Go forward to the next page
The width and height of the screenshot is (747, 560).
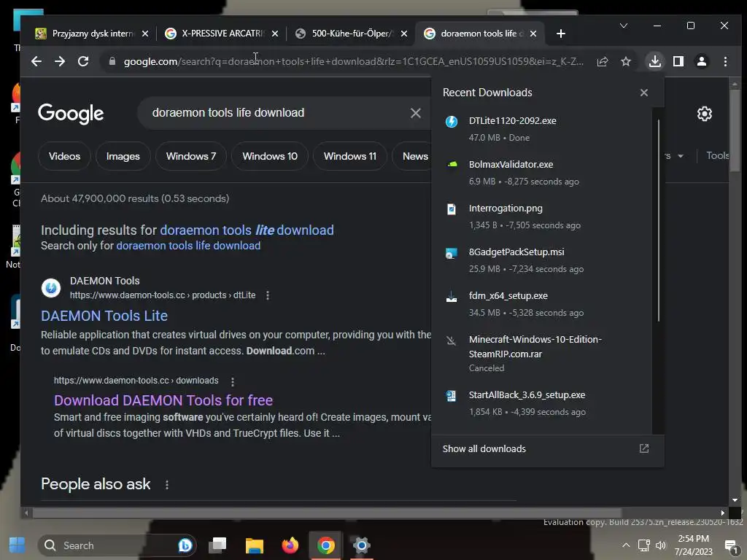[60, 61]
